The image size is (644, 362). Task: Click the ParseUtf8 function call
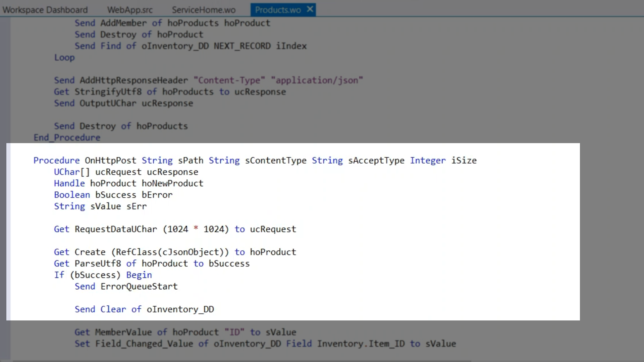(98, 263)
